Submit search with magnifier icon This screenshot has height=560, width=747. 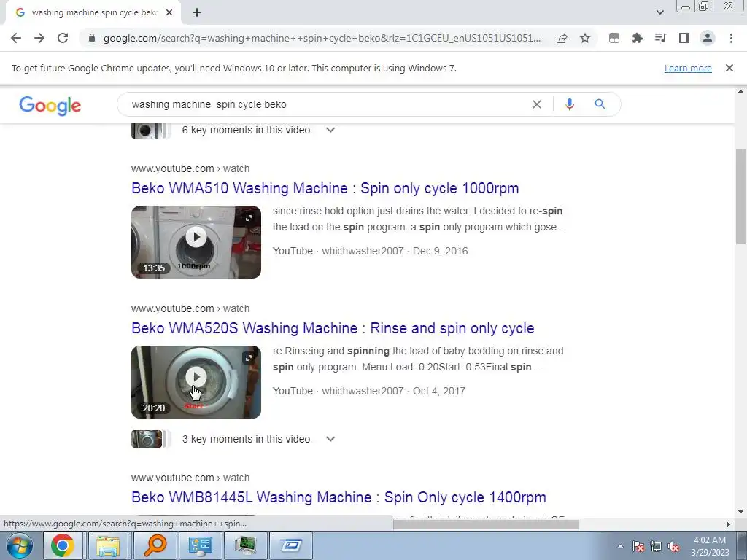(x=600, y=104)
